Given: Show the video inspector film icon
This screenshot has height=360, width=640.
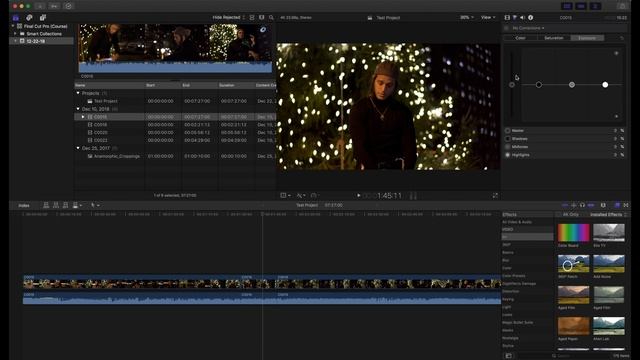Looking at the screenshot, I should (x=507, y=18).
